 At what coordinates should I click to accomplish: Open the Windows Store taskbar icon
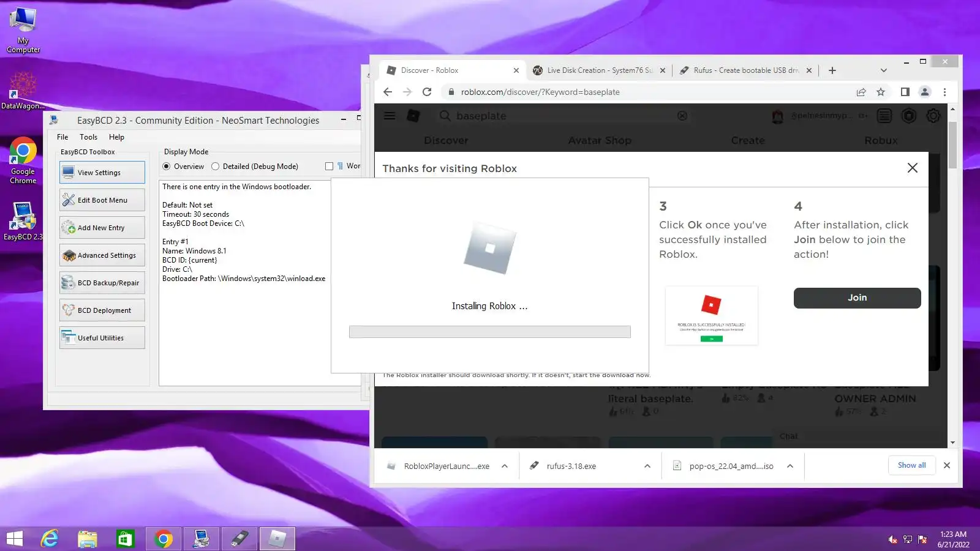point(126,539)
